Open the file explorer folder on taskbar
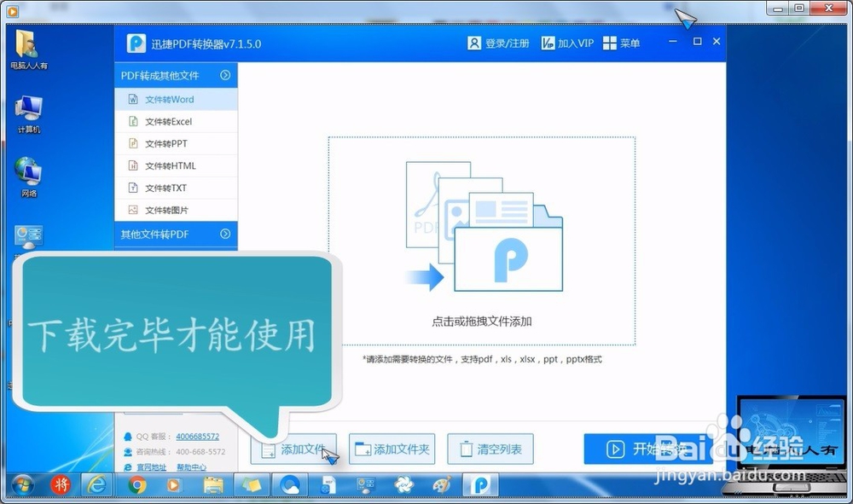853x504 pixels. tap(213, 484)
